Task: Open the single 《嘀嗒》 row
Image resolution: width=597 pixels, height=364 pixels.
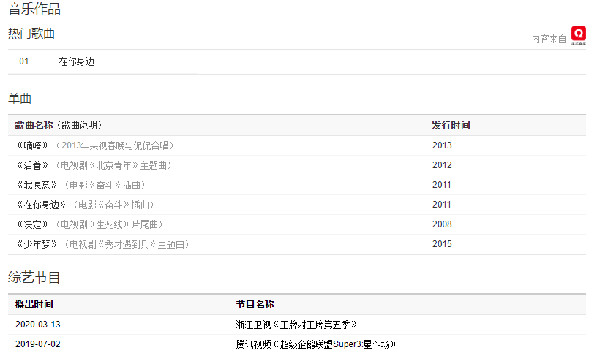Action: 33,145
